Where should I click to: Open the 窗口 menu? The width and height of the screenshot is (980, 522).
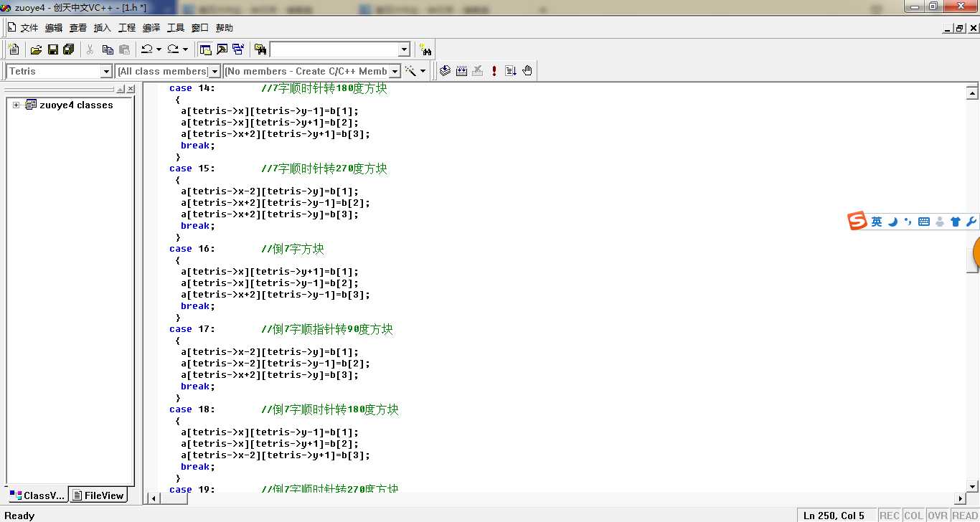[x=200, y=28]
